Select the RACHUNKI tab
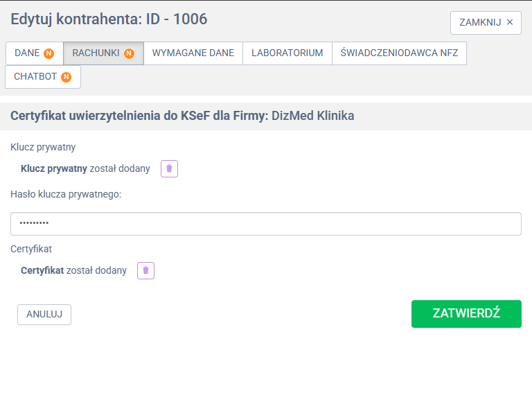The image size is (532, 393). 96,53
